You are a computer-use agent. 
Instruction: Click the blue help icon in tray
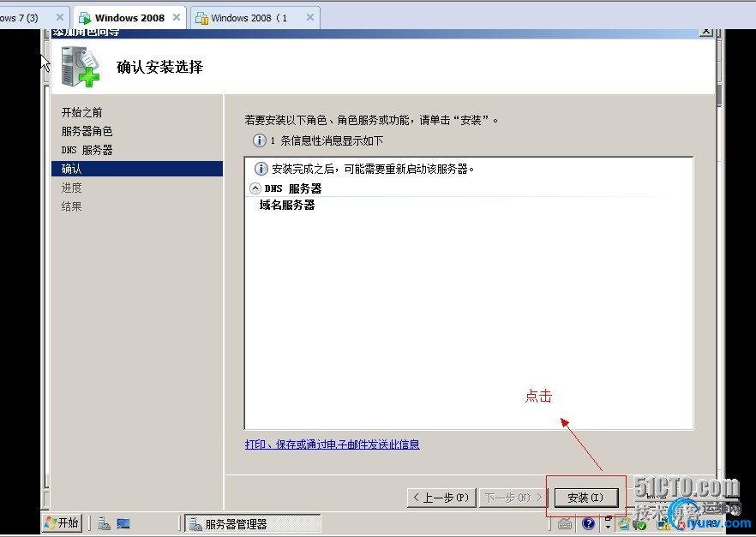pos(588,523)
